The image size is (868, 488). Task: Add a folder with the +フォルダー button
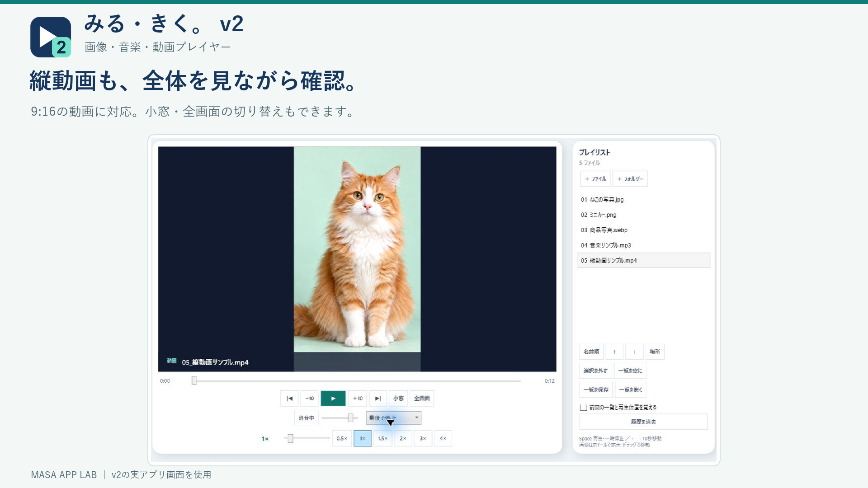pos(630,179)
